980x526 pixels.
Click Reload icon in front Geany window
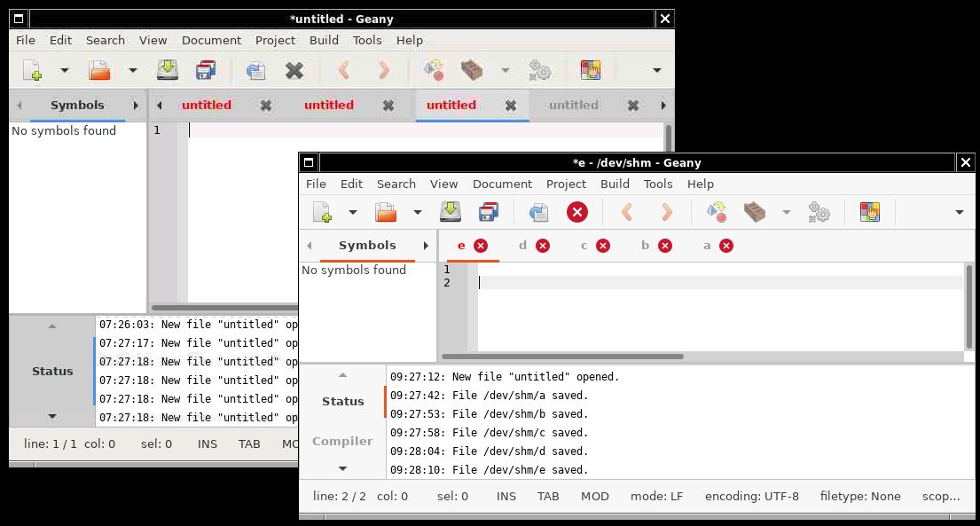(538, 213)
